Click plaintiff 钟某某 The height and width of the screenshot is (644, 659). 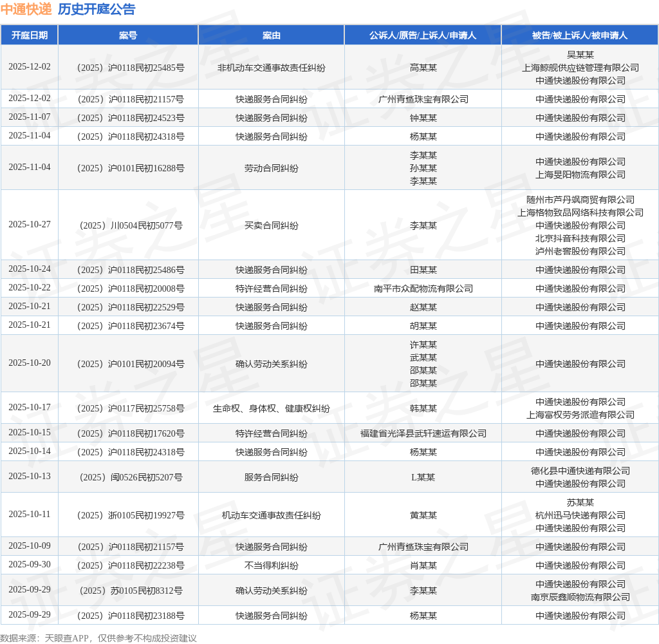[x=423, y=118]
